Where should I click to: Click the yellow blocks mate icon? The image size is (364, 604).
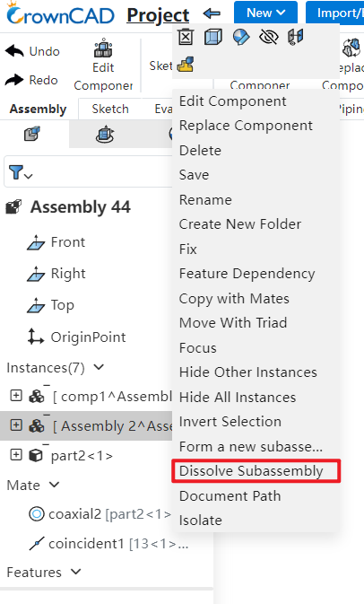coord(186,65)
